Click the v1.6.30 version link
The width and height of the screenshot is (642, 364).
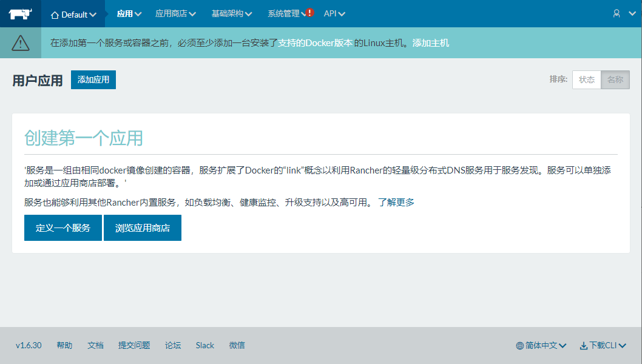[x=29, y=345]
